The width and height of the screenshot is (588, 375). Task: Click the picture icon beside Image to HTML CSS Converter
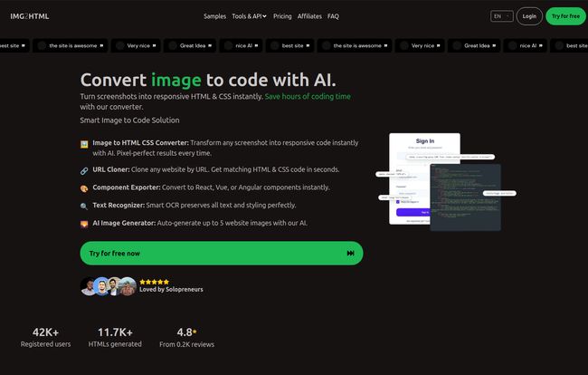(x=84, y=144)
